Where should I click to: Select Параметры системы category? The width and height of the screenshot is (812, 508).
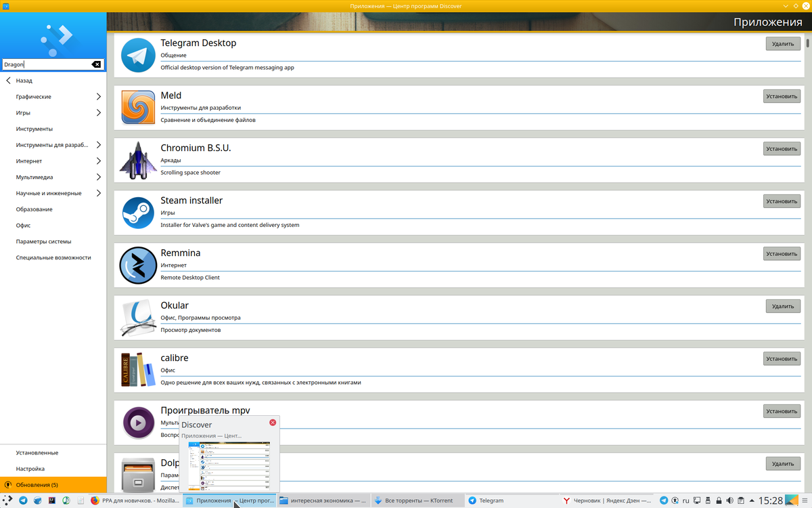pos(53,241)
